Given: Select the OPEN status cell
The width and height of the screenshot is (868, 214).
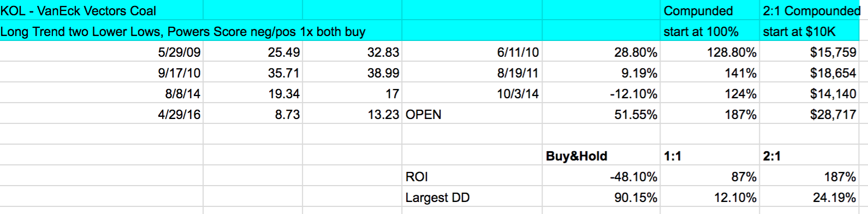Looking at the screenshot, I should coord(472,115).
